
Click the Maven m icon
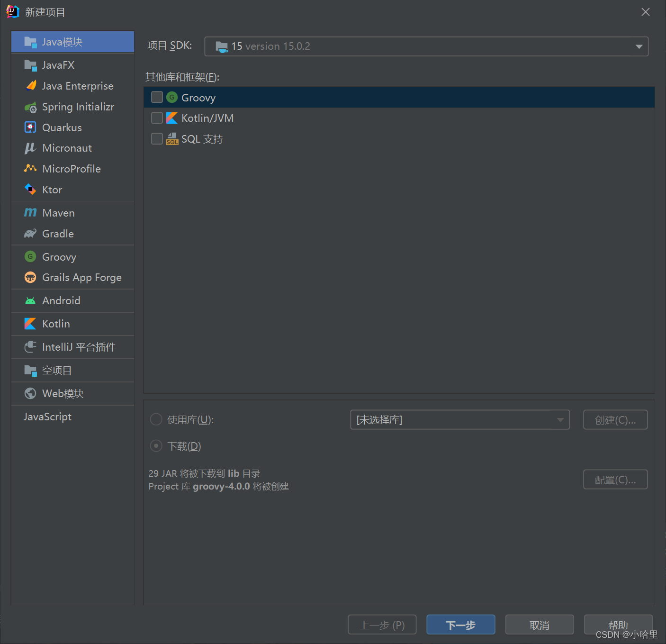pos(30,212)
